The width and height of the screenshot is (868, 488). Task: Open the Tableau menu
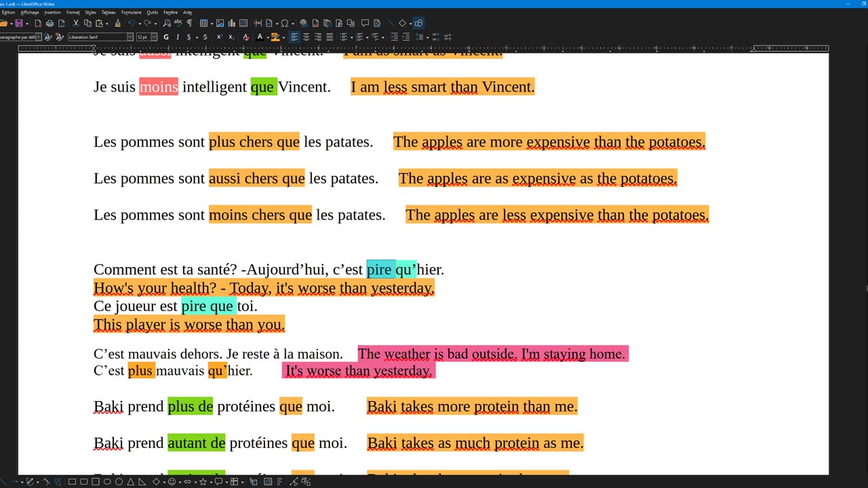coord(108,12)
